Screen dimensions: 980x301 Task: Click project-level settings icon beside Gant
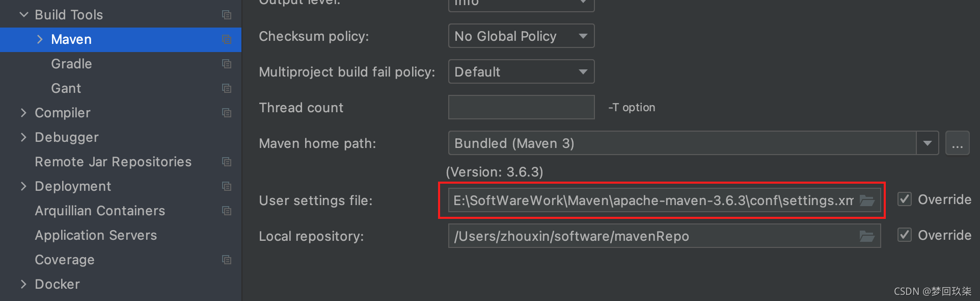pos(227,88)
